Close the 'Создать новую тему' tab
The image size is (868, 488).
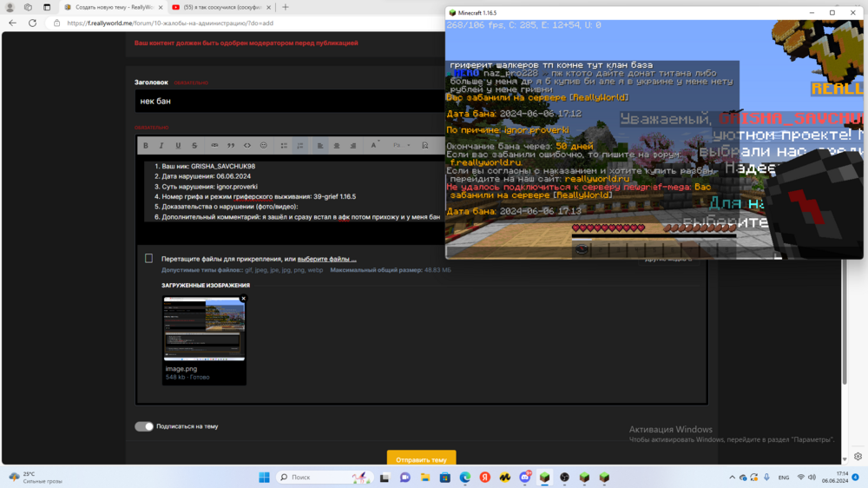tap(161, 7)
